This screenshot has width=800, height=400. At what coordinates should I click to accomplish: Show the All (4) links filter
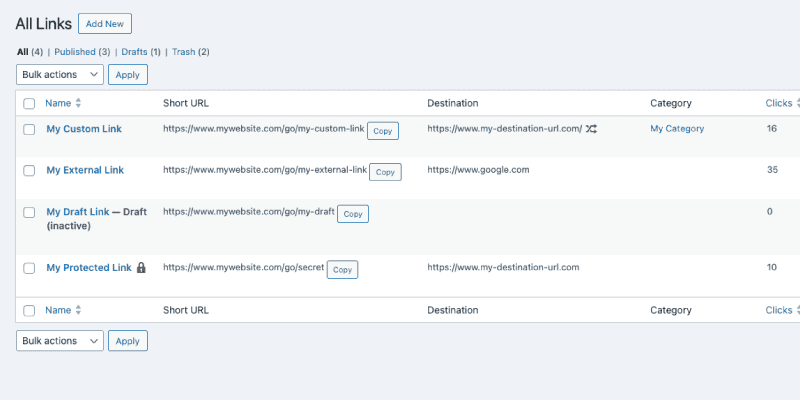[x=30, y=52]
